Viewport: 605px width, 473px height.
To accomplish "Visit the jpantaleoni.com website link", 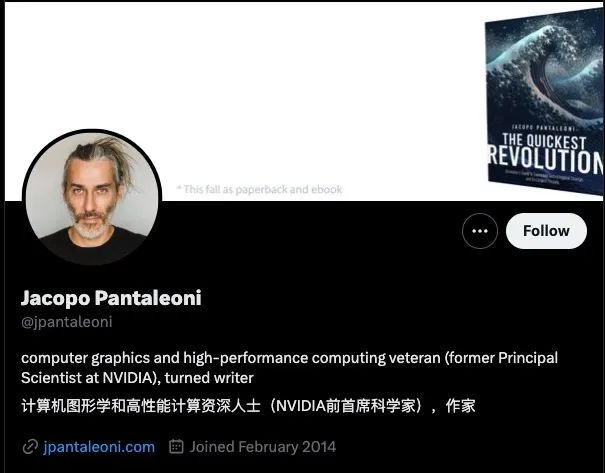I will click(x=99, y=447).
